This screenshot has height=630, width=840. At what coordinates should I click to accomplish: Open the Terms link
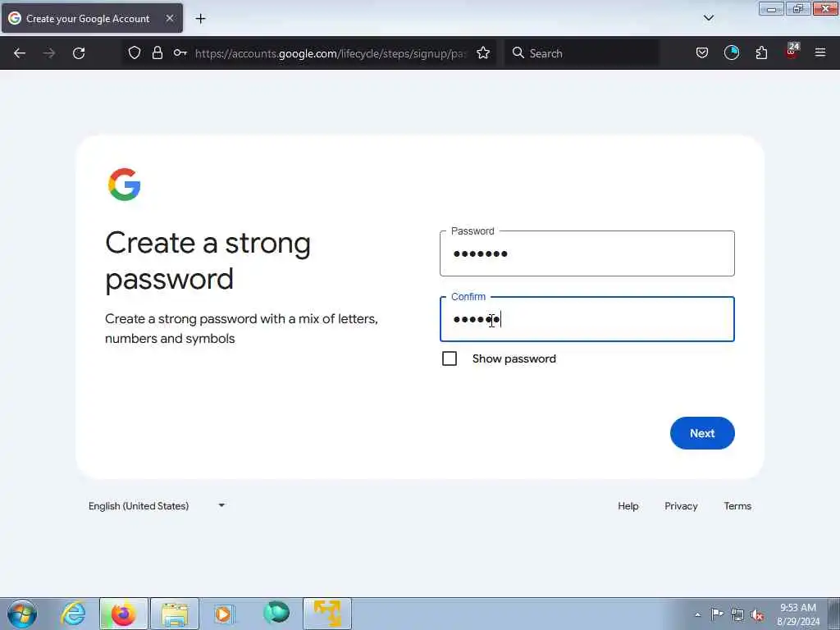tap(737, 505)
